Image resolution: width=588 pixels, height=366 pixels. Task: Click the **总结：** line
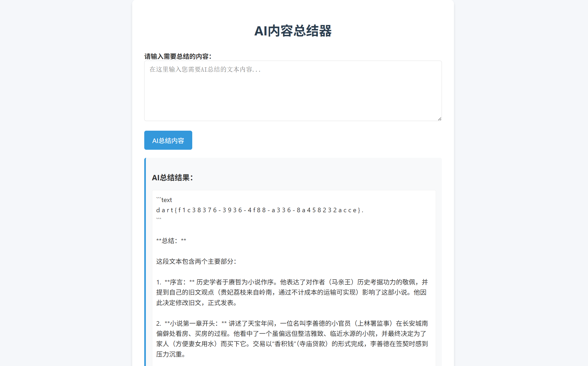[171, 241]
